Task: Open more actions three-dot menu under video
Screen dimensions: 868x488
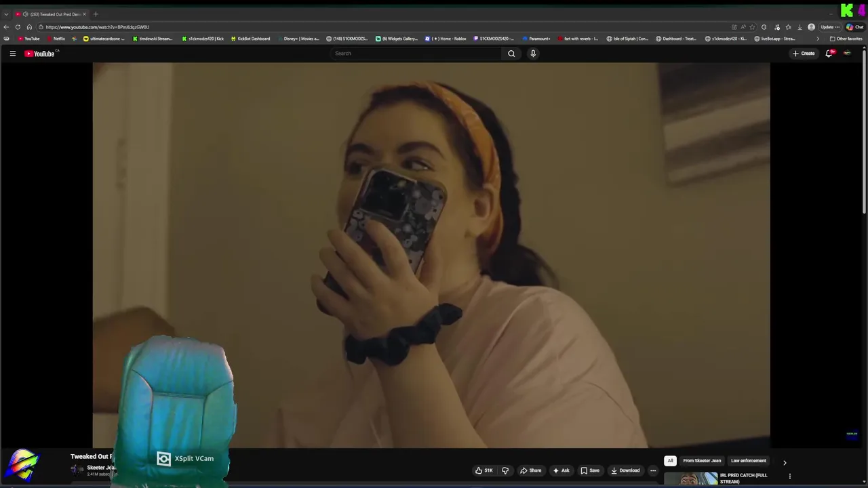Action: (x=653, y=470)
